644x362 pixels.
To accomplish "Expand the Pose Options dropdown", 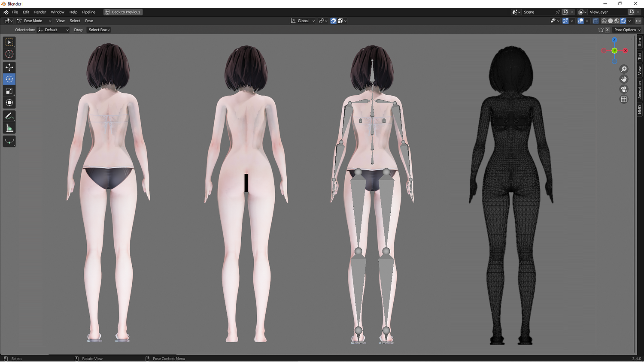I will [627, 30].
